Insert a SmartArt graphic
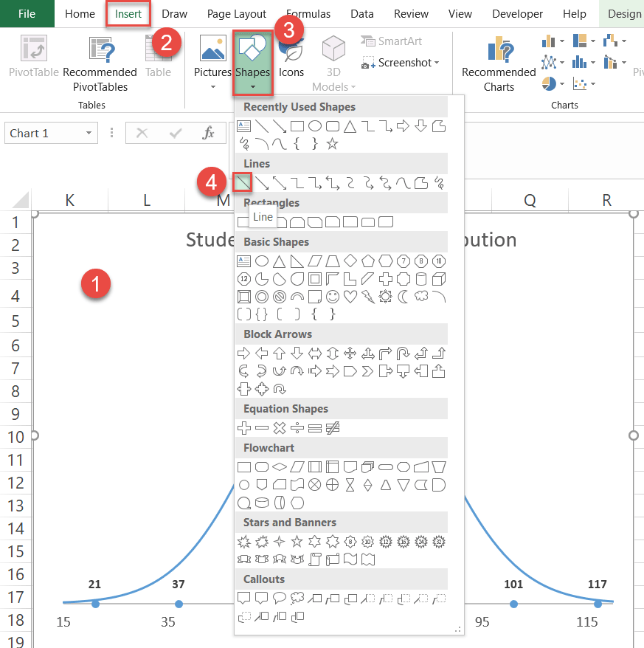 point(392,41)
